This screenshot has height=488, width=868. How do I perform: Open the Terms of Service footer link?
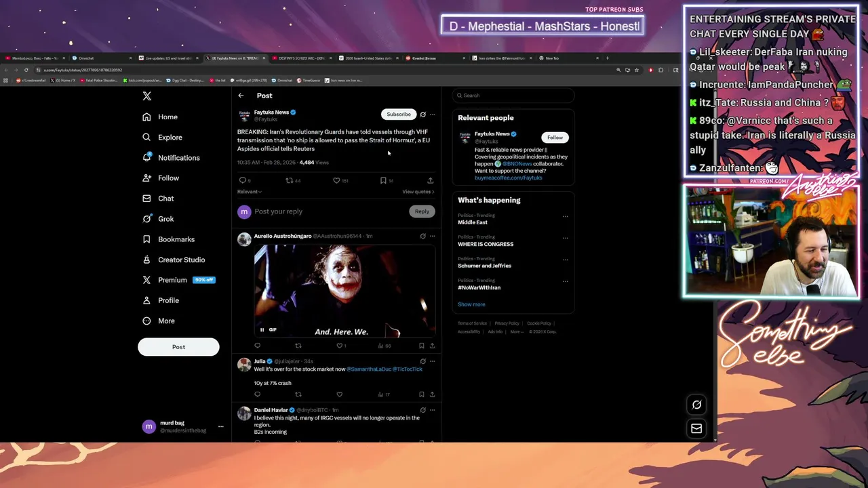[x=472, y=323]
